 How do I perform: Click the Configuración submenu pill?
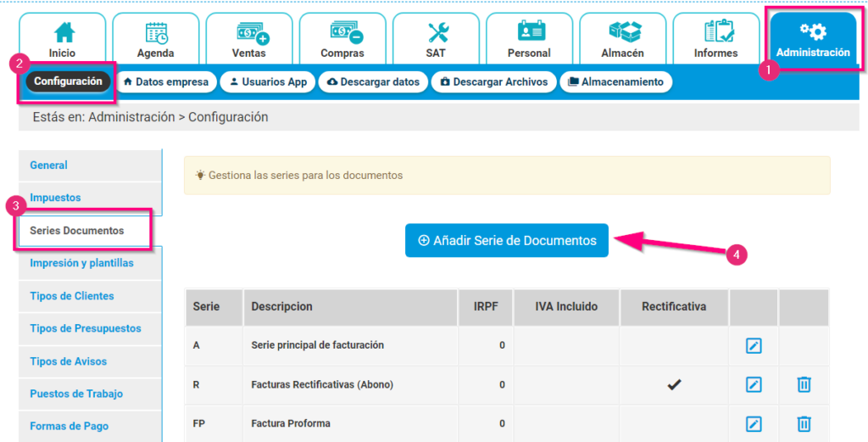tap(68, 81)
